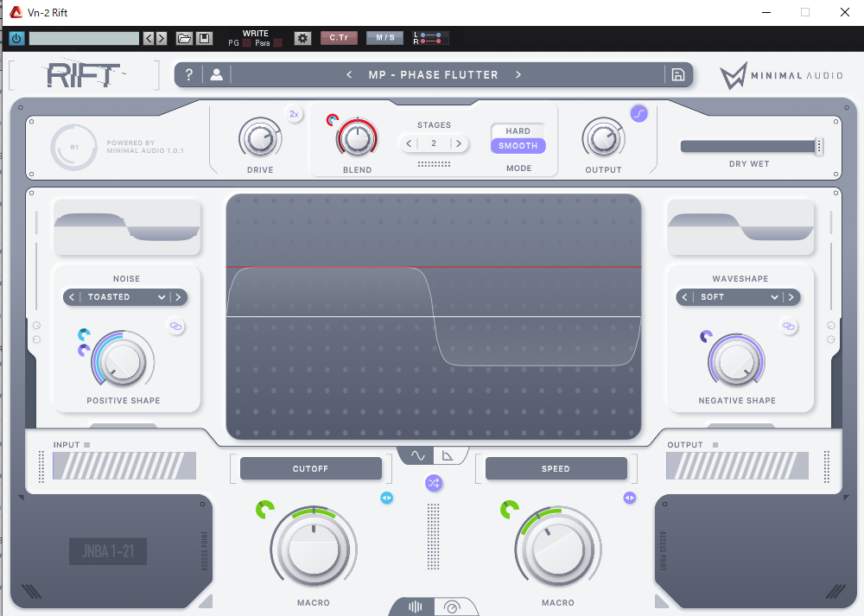Toggle the plugin power bypass button

(x=16, y=38)
